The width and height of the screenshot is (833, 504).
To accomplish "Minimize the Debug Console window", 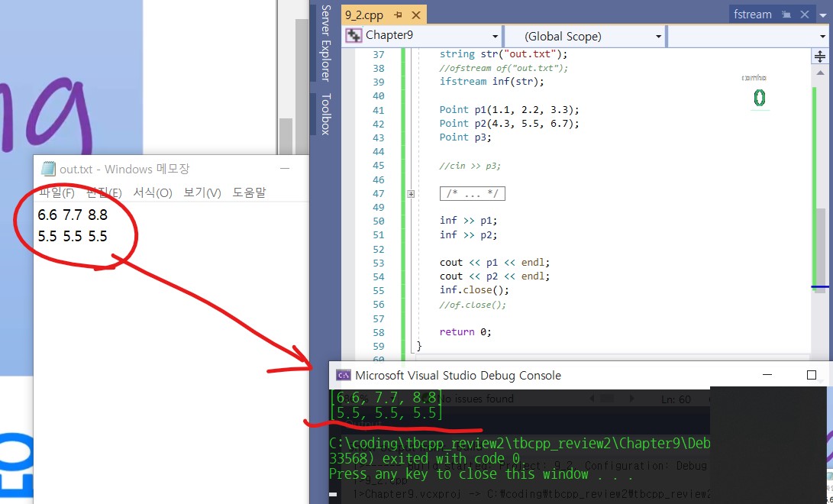I will [x=767, y=375].
